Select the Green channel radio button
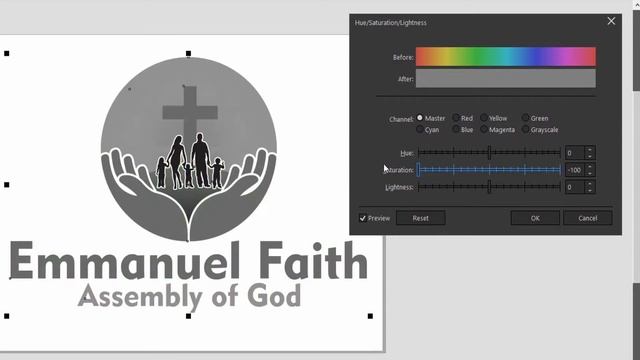 coord(525,118)
